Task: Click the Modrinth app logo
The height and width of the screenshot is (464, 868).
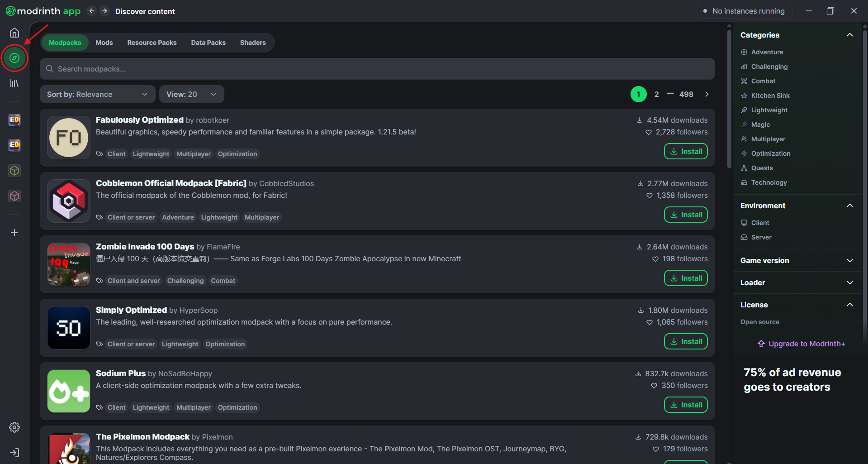Action: [43, 11]
